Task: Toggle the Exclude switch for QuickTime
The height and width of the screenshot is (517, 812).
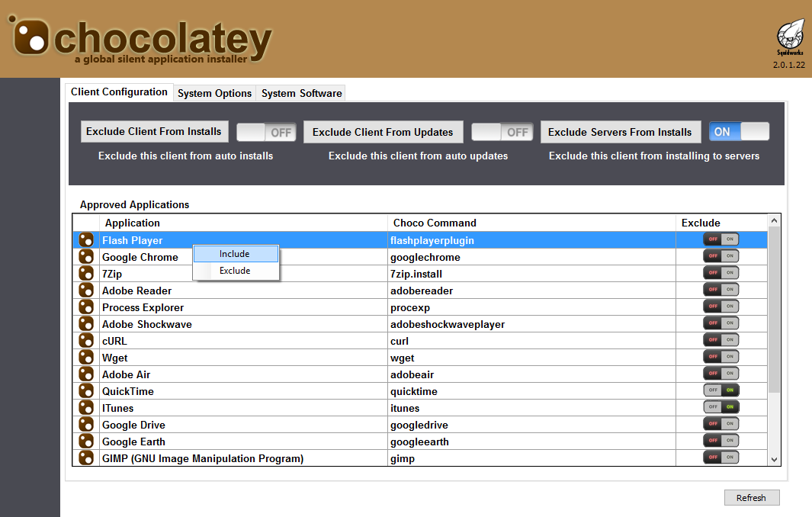Action: pos(721,390)
